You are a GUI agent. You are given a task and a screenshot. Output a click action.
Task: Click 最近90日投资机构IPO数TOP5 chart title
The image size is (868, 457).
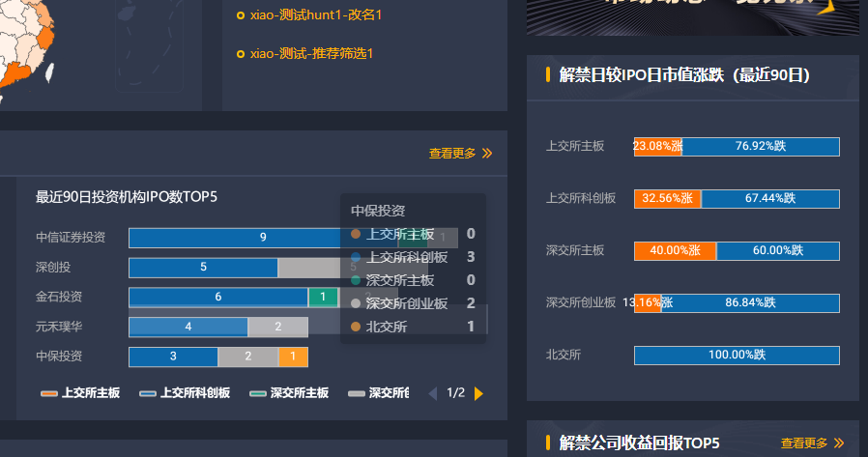tap(127, 197)
